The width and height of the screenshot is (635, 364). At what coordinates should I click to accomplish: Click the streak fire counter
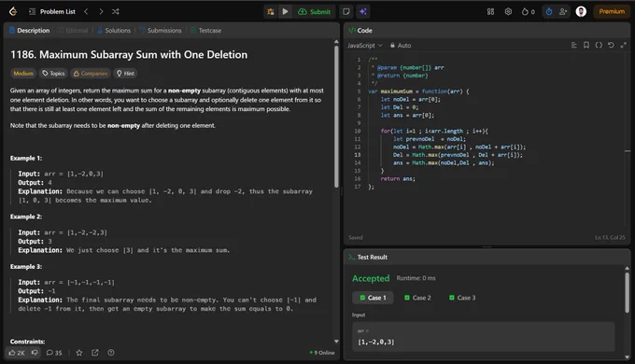[x=529, y=12]
